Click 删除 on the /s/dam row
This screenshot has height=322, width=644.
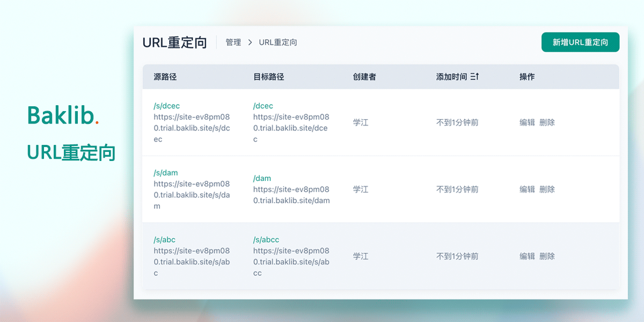pyautogui.click(x=548, y=189)
